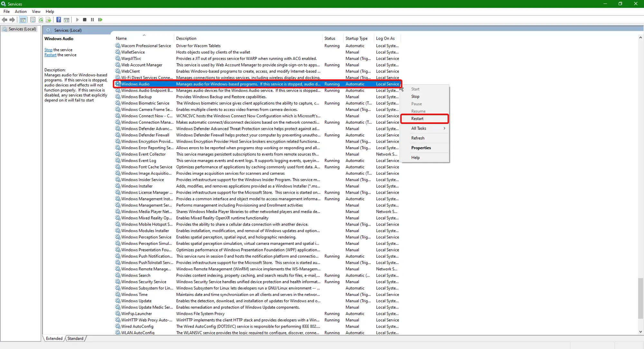Click the Restart the service link
644x349 pixels.
[50, 55]
